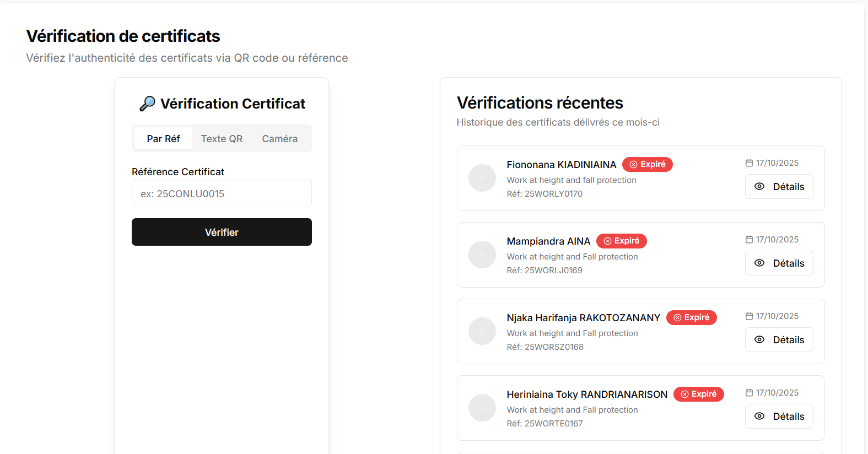Screen dimensions: 868x454
Task: Click the Expiré badge for Mampiandra AINA
Action: (621, 241)
